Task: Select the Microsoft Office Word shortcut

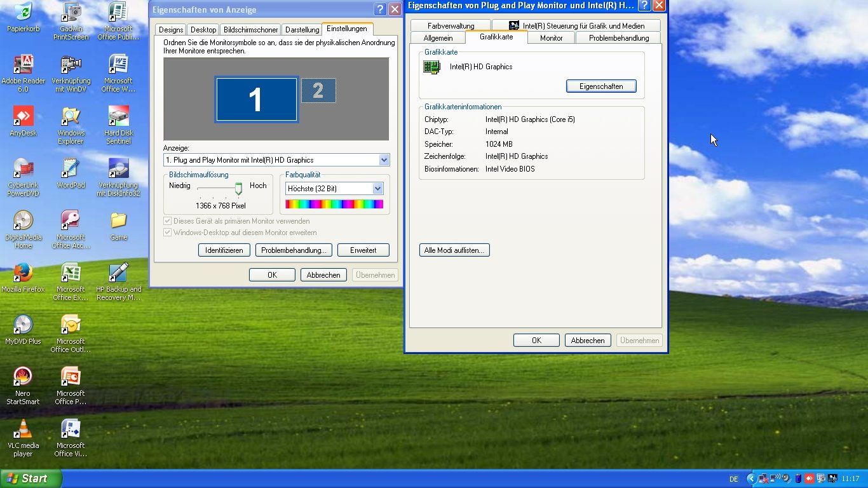Action: tap(119, 74)
